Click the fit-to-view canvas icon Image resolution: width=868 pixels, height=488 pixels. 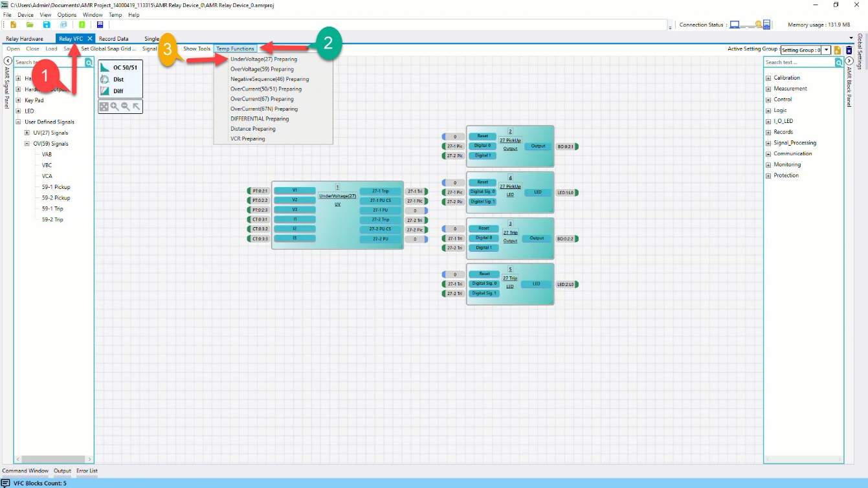pyautogui.click(x=104, y=106)
